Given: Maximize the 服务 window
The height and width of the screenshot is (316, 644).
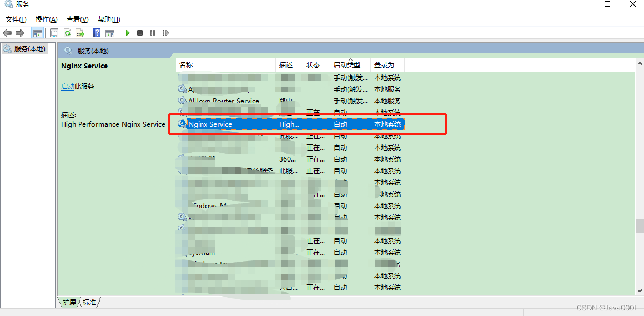Looking at the screenshot, I should pyautogui.click(x=607, y=4).
